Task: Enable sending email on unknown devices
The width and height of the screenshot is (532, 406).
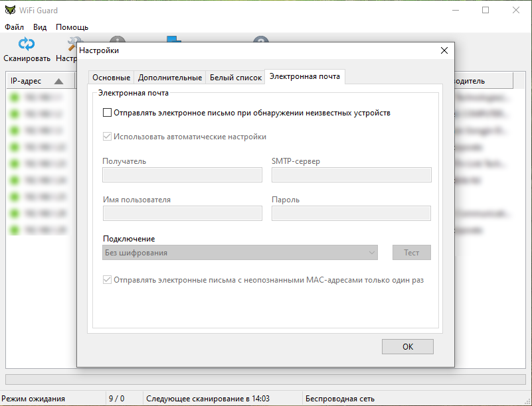Action: point(107,113)
